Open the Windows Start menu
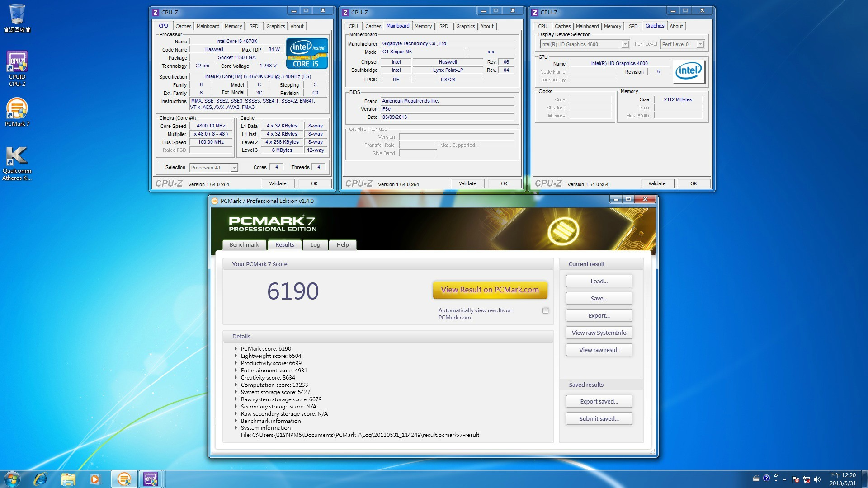The width and height of the screenshot is (868, 488). (12, 479)
